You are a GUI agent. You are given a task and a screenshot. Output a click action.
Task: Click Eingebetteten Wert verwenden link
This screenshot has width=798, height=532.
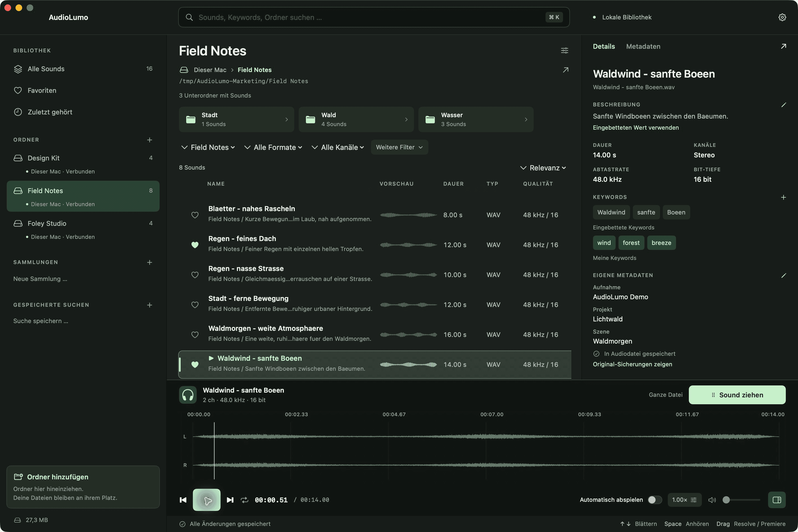(x=635, y=127)
